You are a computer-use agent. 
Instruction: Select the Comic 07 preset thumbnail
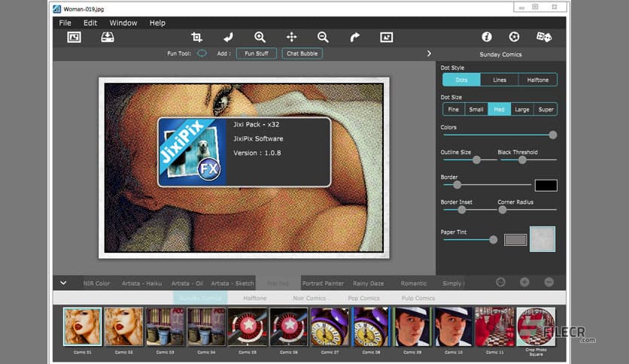(x=330, y=326)
